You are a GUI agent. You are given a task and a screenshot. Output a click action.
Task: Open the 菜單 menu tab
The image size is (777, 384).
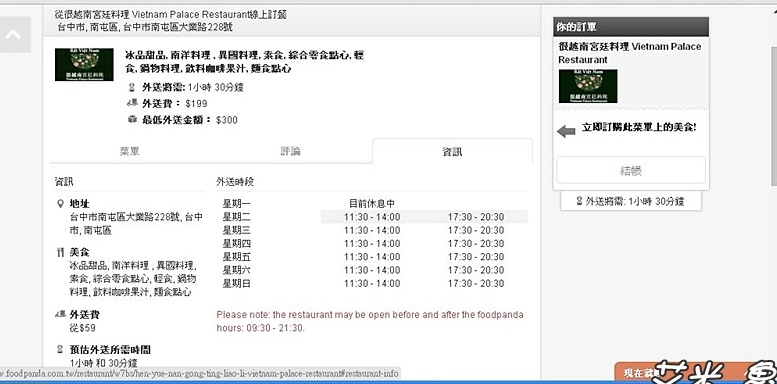(x=129, y=151)
